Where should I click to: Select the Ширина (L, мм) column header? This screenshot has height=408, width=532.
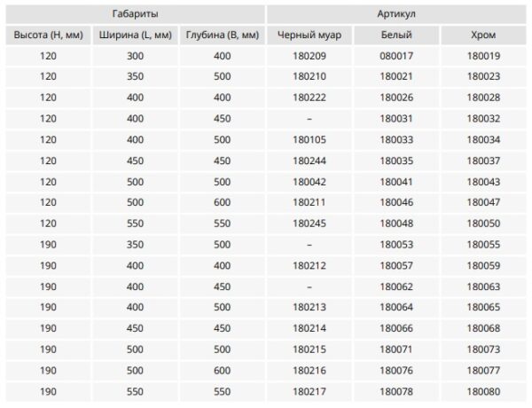click(135, 35)
